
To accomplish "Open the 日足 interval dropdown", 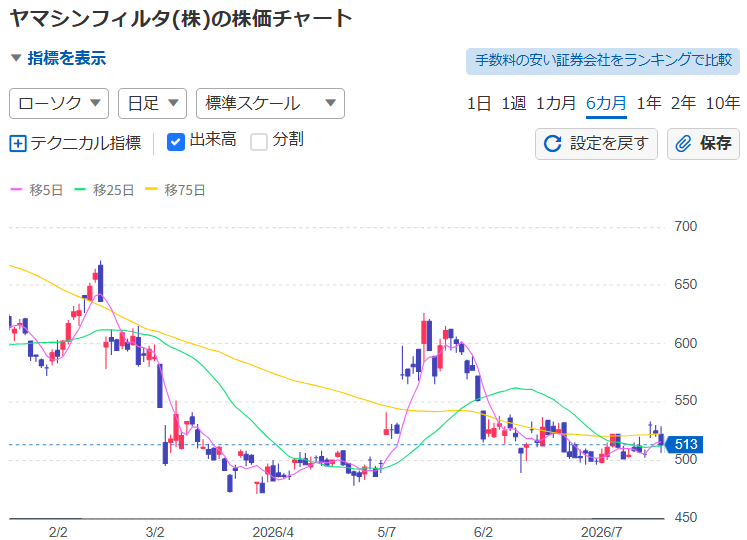I will (152, 103).
